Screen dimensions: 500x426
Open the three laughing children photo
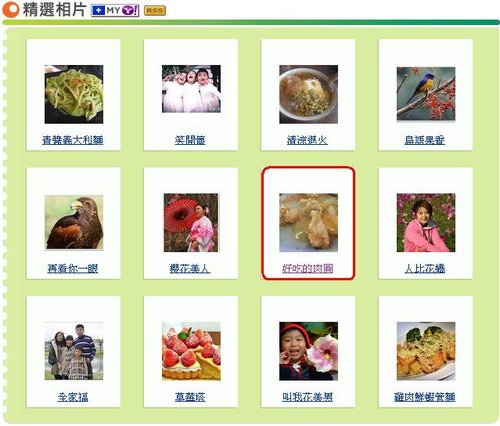191,89
